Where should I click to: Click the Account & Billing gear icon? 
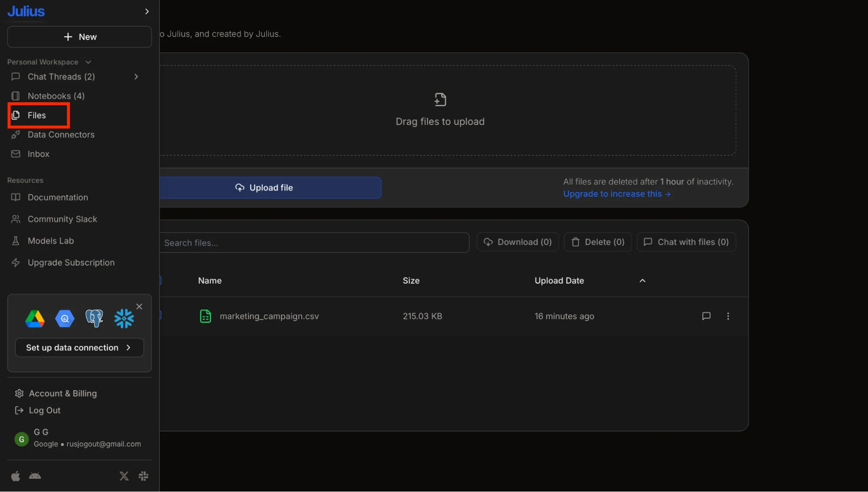(19, 394)
